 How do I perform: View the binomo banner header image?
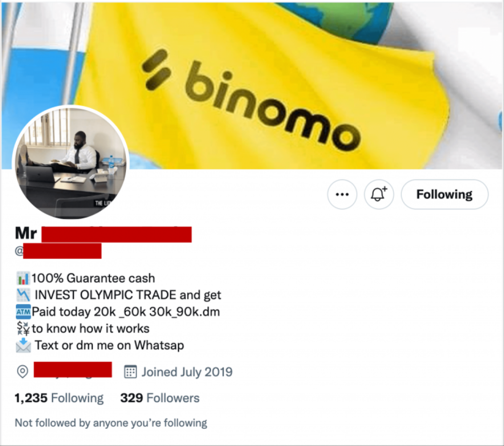(252, 85)
